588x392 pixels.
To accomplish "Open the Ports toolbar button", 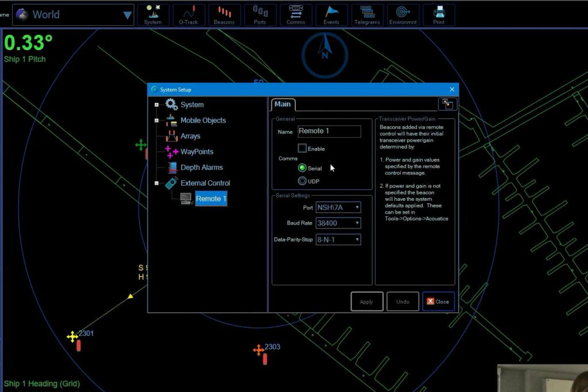I will [x=260, y=15].
